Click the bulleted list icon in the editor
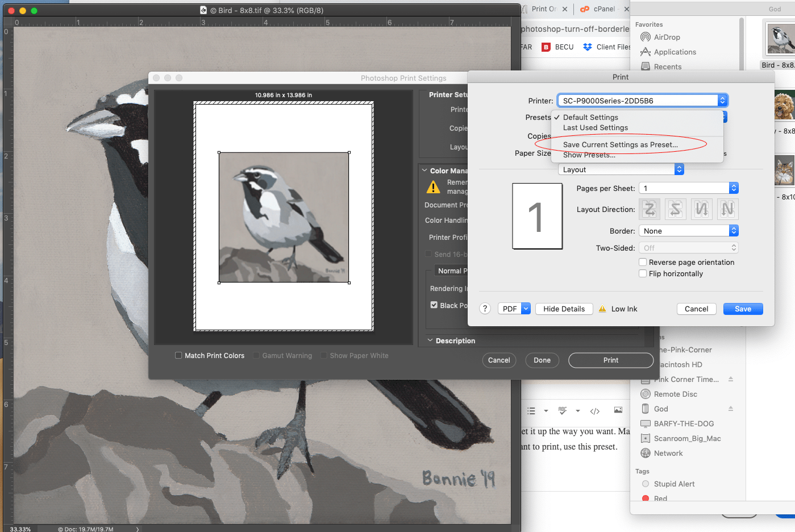Image resolution: width=795 pixels, height=532 pixels. pos(531,410)
